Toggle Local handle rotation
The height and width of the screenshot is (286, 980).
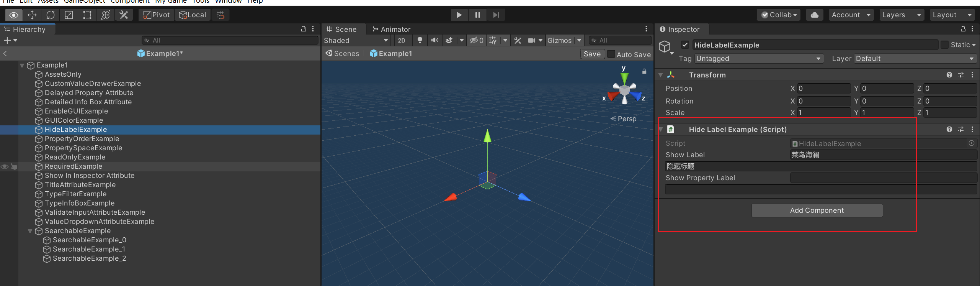click(x=193, y=15)
